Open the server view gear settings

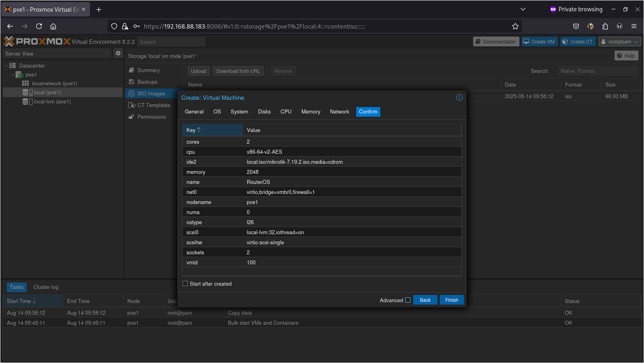point(118,53)
